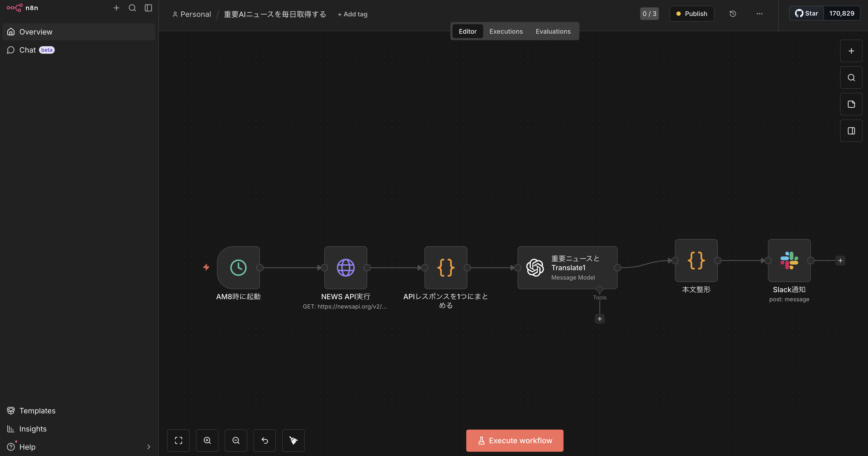Open the workflow history clock icon
The height and width of the screenshot is (456, 868).
[733, 14]
